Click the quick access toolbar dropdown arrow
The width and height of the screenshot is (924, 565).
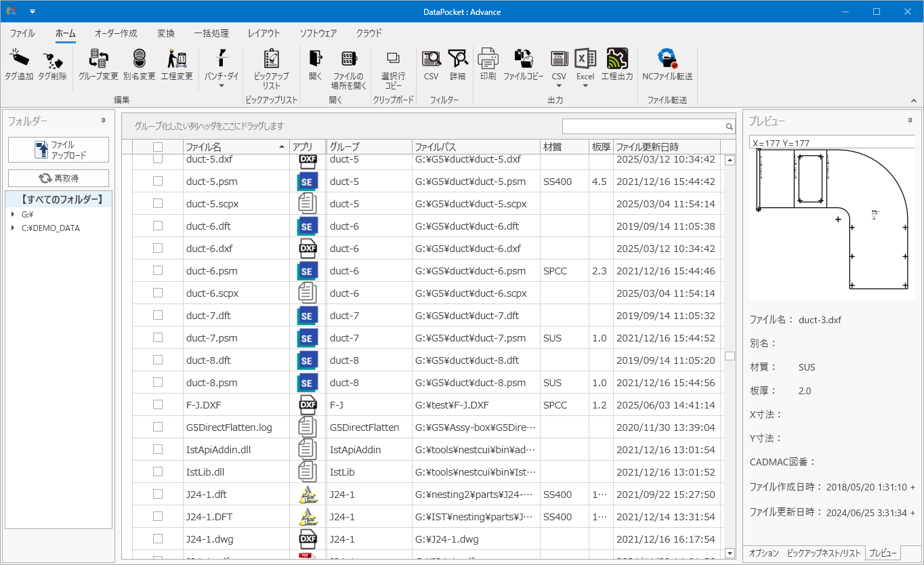(32, 12)
